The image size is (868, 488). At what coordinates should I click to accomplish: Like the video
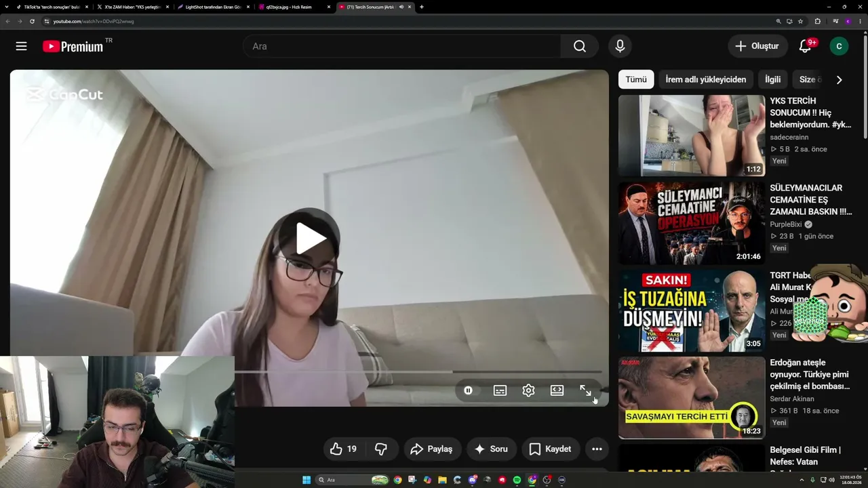(343, 449)
